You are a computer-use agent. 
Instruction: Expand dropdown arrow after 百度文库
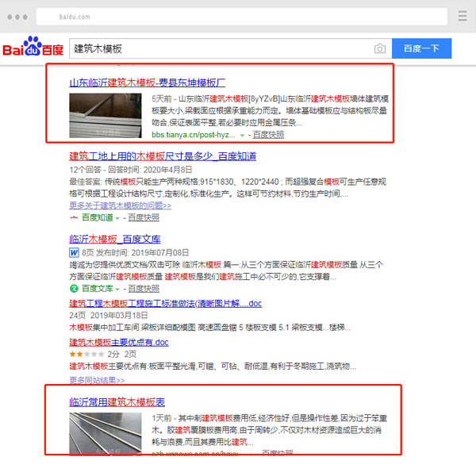117,289
